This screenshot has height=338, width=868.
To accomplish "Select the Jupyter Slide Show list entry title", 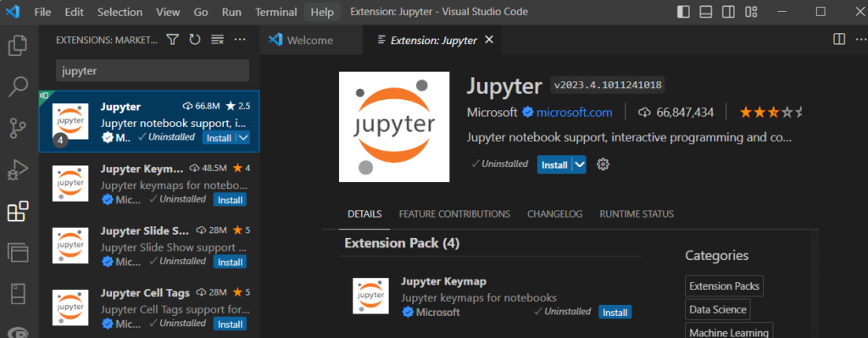I will point(145,230).
